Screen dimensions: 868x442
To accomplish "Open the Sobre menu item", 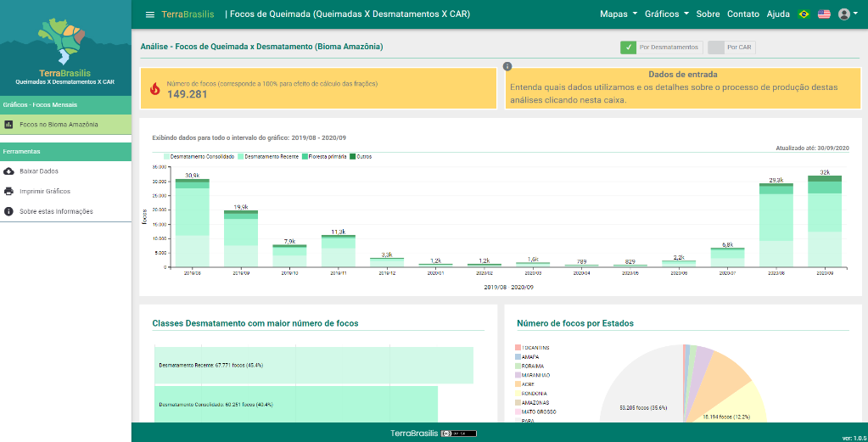I will click(x=708, y=14).
